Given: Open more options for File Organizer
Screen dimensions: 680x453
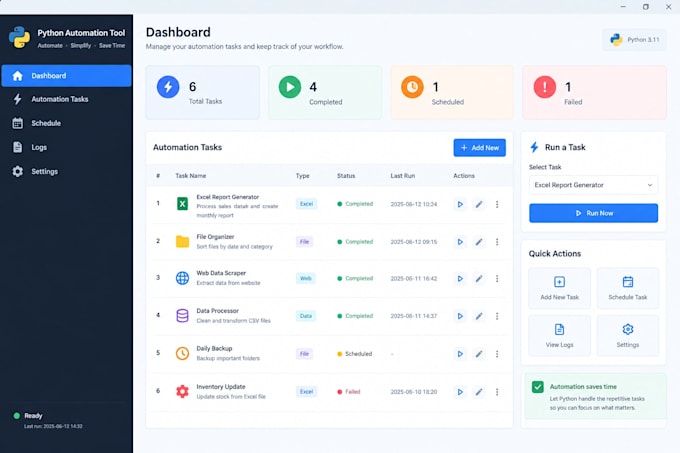Looking at the screenshot, I should point(497,242).
